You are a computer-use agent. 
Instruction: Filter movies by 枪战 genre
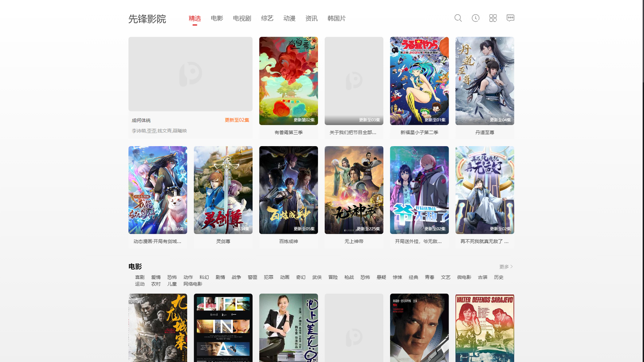point(349,277)
